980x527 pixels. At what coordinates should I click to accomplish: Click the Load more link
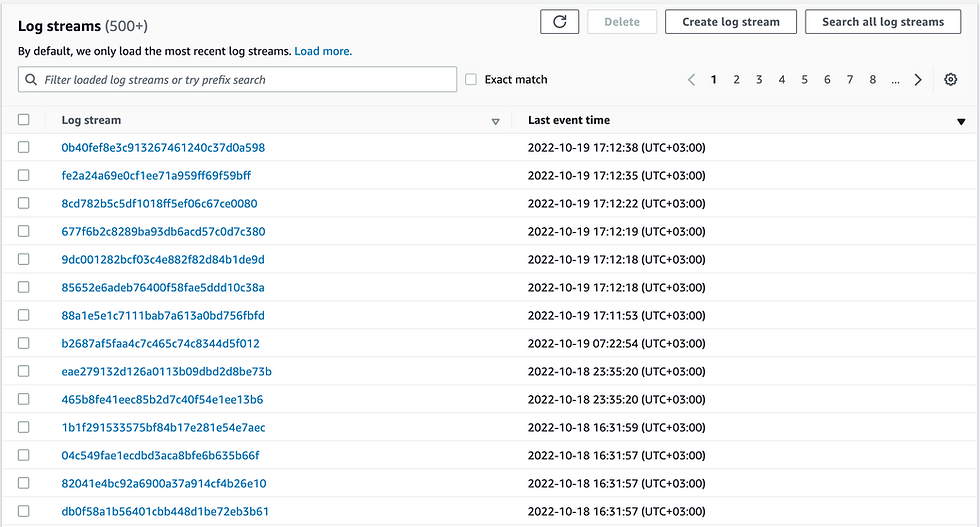click(x=323, y=51)
